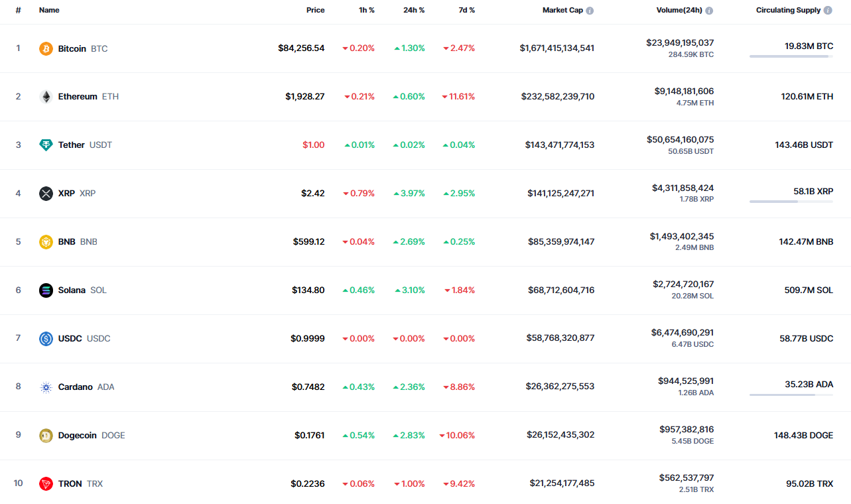Sort coins by the Name header
The image size is (851, 504).
coord(49,11)
